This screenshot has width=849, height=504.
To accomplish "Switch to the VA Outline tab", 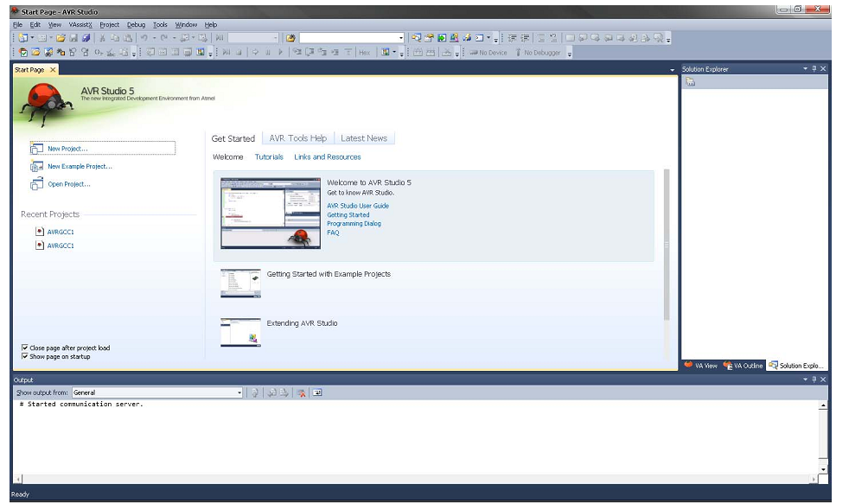I will point(744,366).
